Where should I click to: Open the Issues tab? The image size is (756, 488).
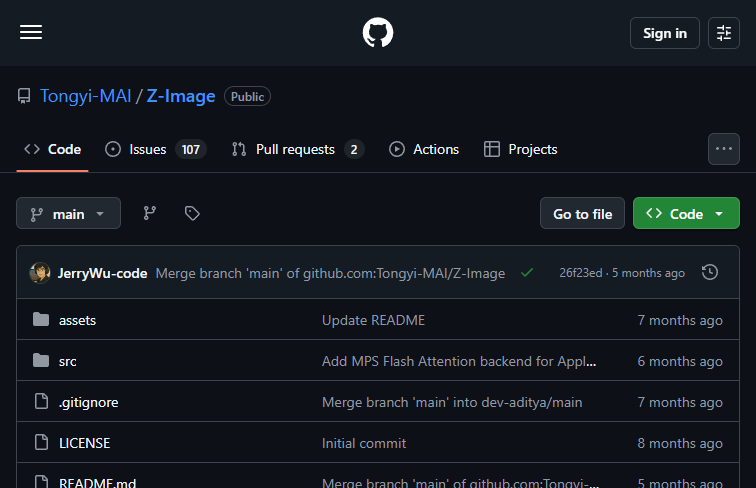tap(155, 149)
